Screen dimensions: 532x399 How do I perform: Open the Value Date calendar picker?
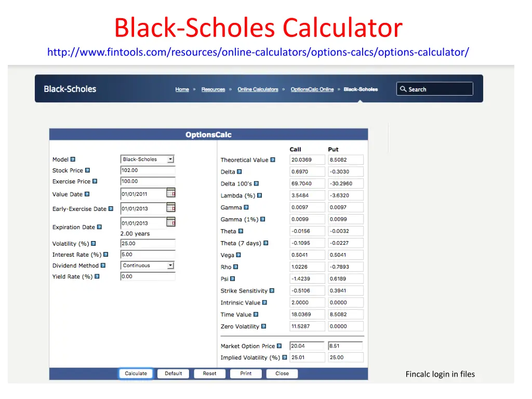point(171,193)
